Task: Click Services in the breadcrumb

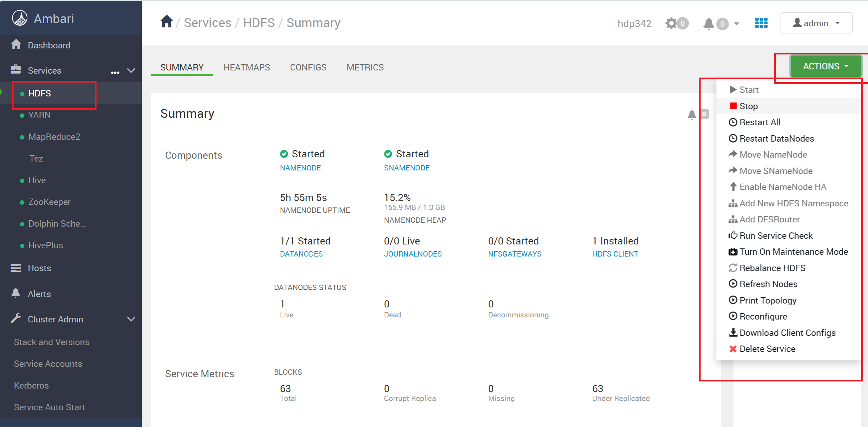Action: [208, 23]
